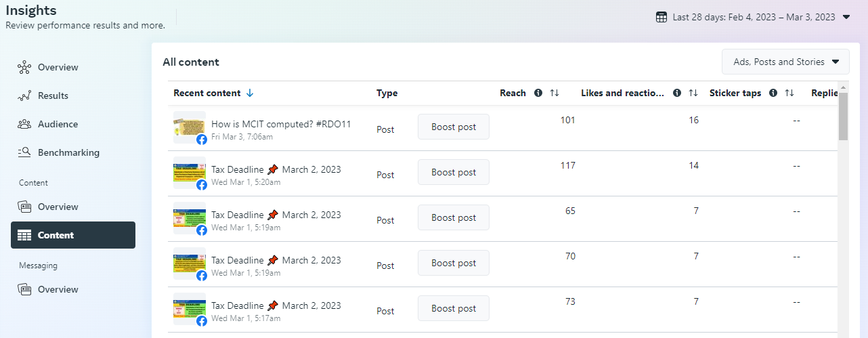Open the 'How is MCIT computed? #RDO11' post

(281, 124)
